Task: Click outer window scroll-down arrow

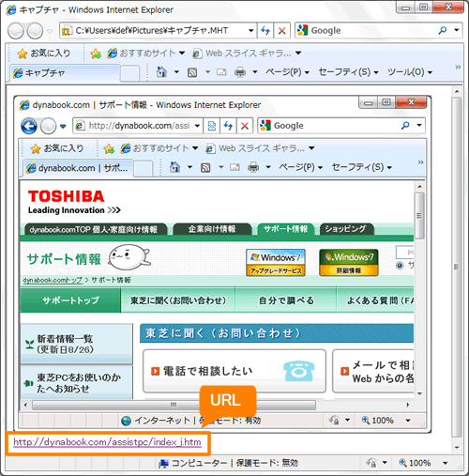Action: pos(457,448)
